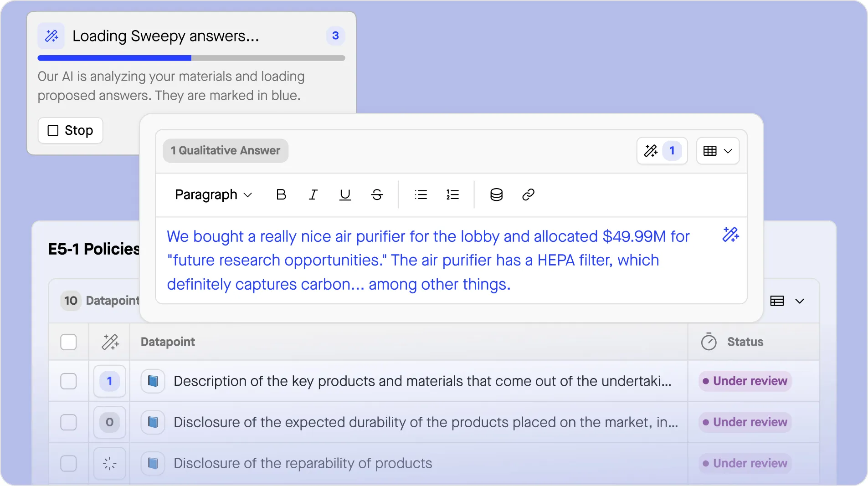This screenshot has width=868, height=486.
Task: Check the select-all checkbox in table header
Action: point(68,342)
